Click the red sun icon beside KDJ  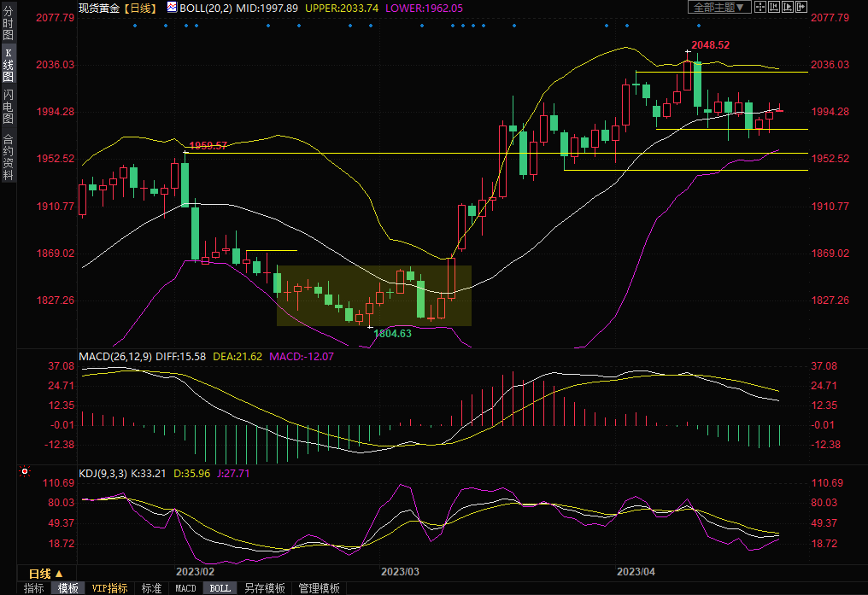click(24, 471)
